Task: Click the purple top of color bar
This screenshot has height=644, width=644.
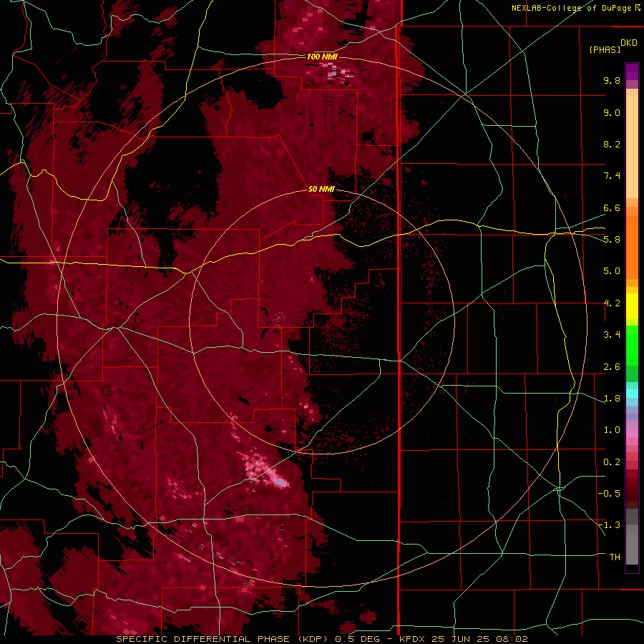Action: pos(632,72)
